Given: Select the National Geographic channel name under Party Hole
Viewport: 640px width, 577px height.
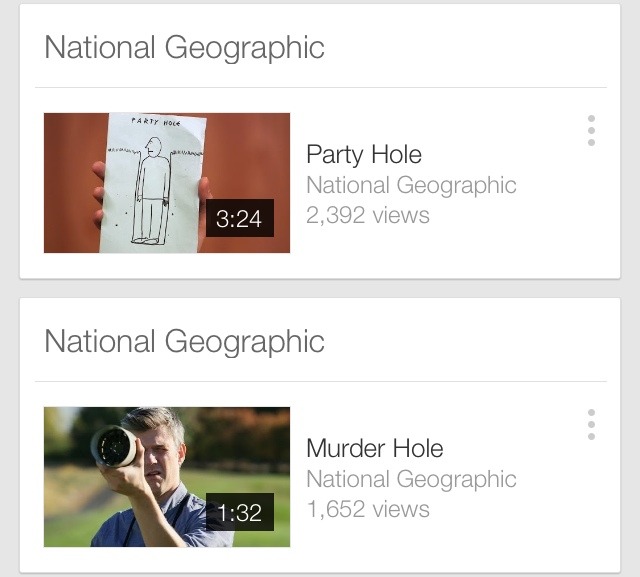Looking at the screenshot, I should (411, 185).
